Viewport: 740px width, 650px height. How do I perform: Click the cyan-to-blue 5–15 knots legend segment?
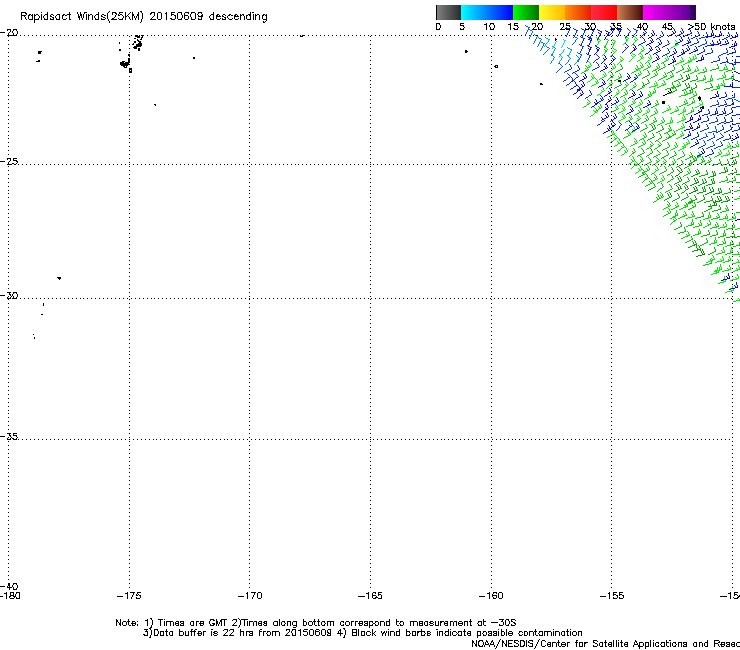click(487, 12)
